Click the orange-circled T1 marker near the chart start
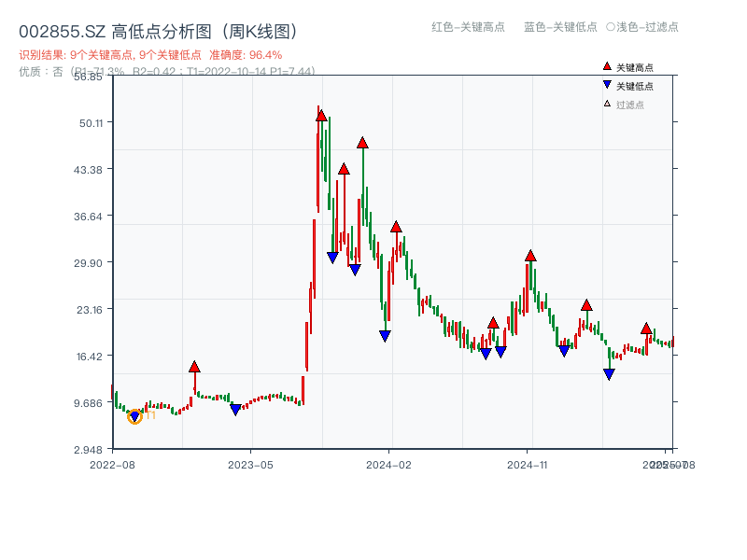Image resolution: width=747 pixels, height=560 pixels. (134, 417)
